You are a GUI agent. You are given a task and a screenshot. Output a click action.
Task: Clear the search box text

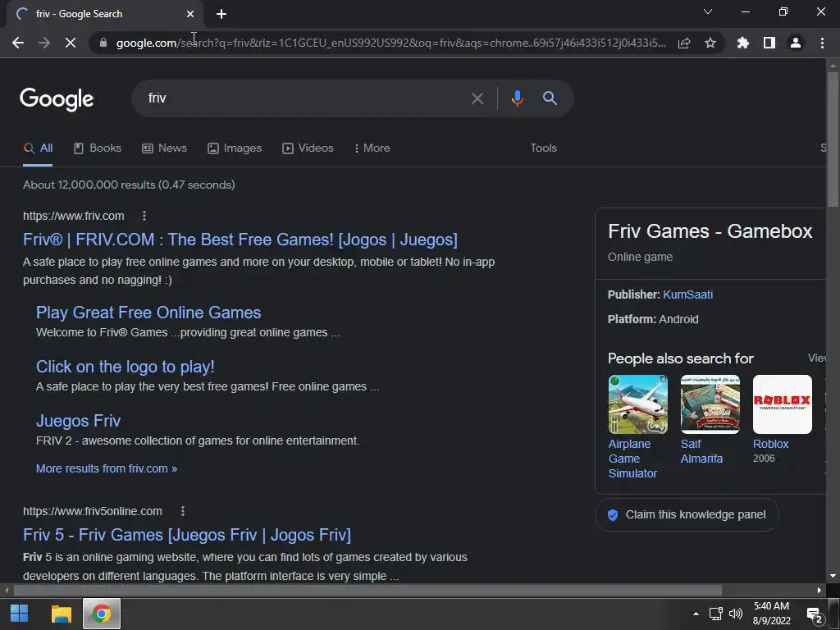477,98
